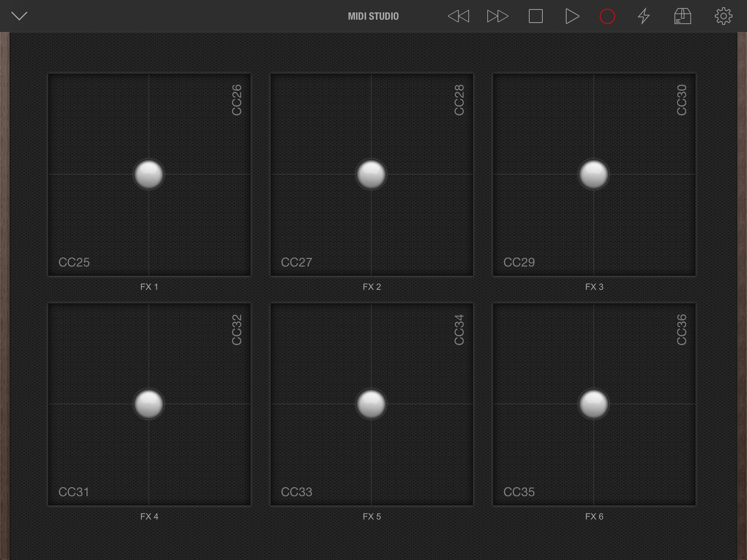Viewport: 747px width, 560px height.
Task: Click the FX 1 XY pad knob
Action: click(x=149, y=174)
